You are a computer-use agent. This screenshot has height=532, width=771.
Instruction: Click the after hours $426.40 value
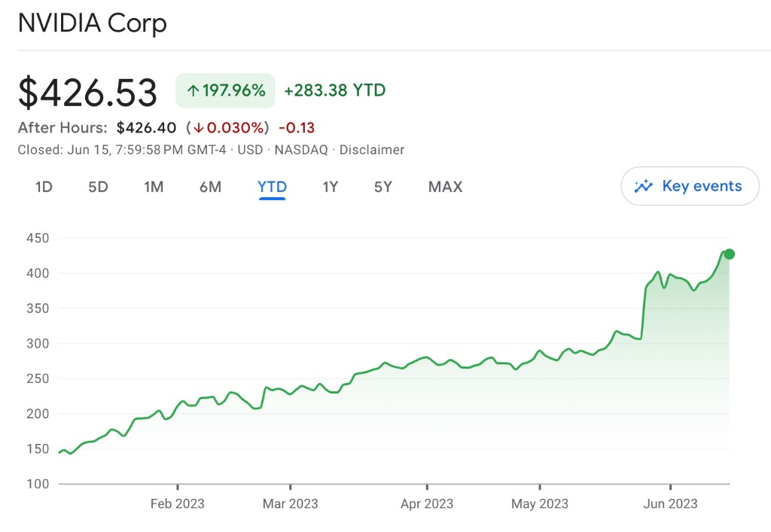click(146, 128)
